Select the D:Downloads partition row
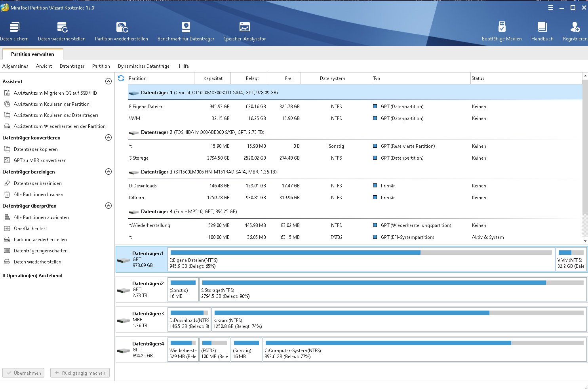Viewport: 588px width, 389px height. coord(355,186)
